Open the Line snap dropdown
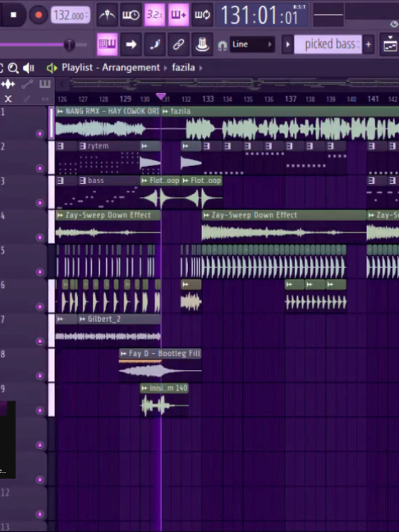Image resolution: width=399 pixels, height=532 pixels. [x=252, y=44]
